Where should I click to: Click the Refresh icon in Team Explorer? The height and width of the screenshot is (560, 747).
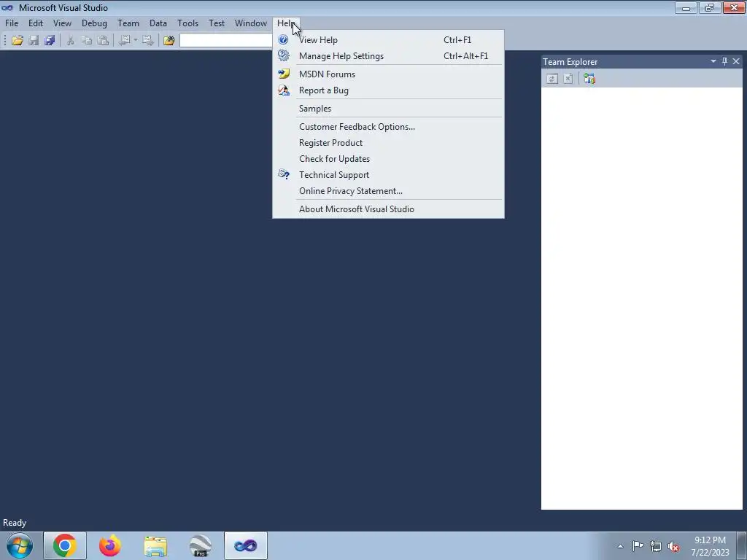pyautogui.click(x=551, y=79)
